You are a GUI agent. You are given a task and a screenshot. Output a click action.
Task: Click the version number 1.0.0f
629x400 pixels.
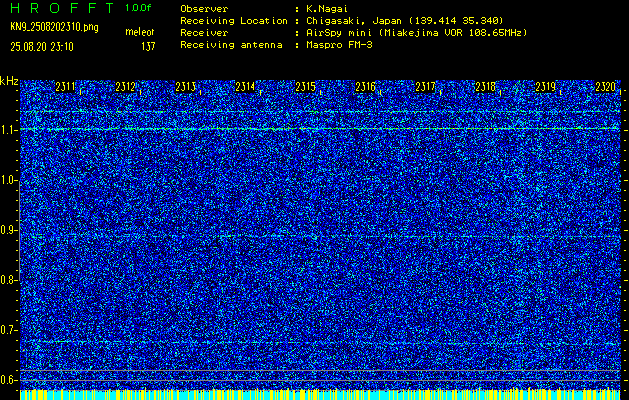coord(138,8)
